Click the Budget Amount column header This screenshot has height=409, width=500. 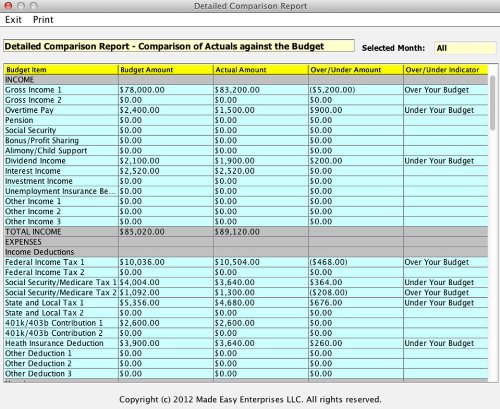tap(166, 70)
